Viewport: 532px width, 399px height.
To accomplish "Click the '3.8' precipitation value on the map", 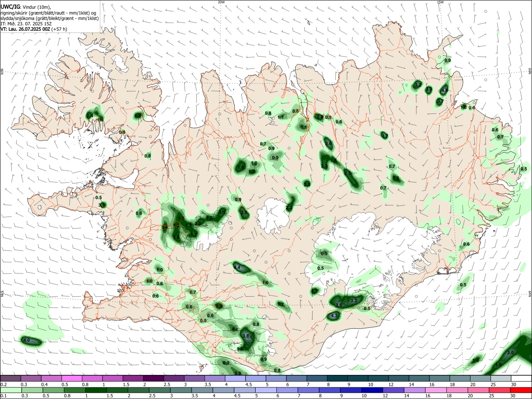I will click(246, 336).
